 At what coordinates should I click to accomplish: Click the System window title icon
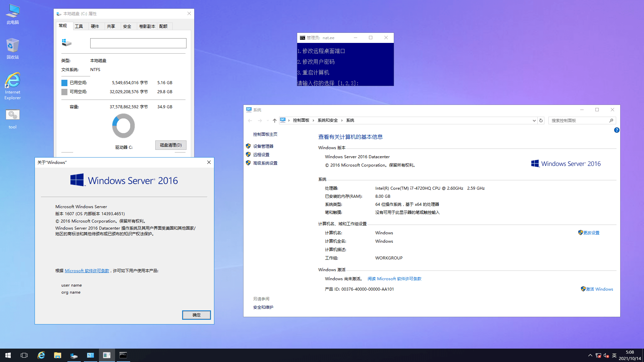pos(249,110)
